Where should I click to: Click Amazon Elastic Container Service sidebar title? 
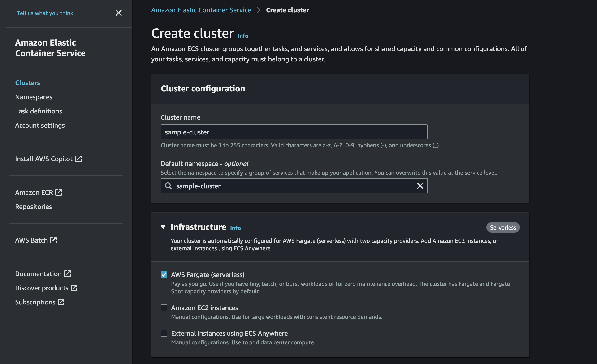pyautogui.click(x=50, y=48)
